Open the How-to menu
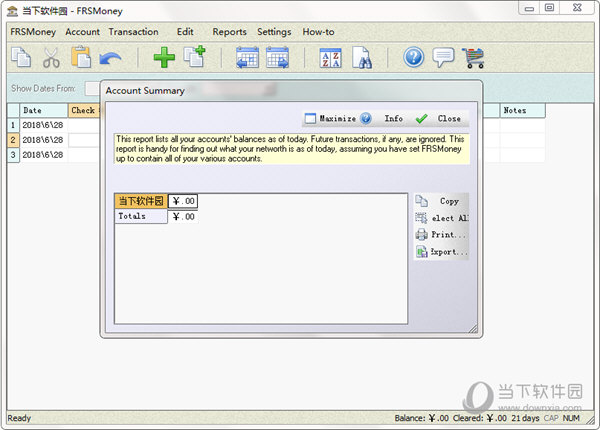 [318, 32]
